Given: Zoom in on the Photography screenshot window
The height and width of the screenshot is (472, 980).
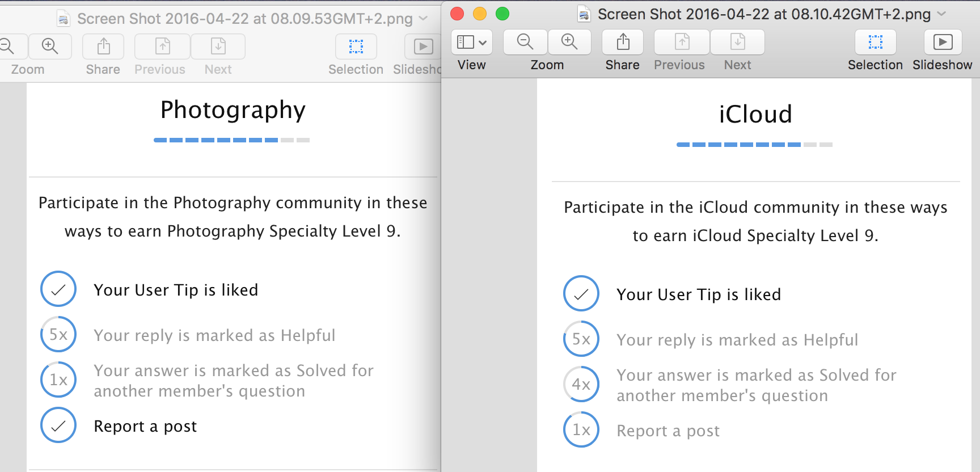Looking at the screenshot, I should [50, 47].
